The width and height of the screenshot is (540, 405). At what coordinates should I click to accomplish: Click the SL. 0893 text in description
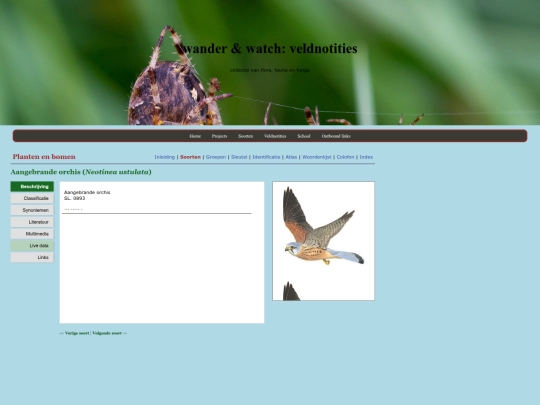pyautogui.click(x=74, y=198)
